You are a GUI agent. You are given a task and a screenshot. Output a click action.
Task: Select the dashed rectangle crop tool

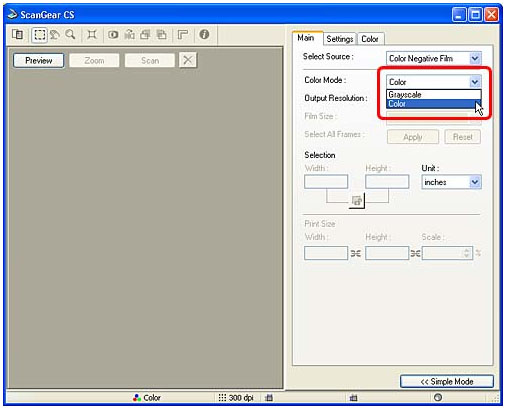pyautogui.click(x=39, y=35)
